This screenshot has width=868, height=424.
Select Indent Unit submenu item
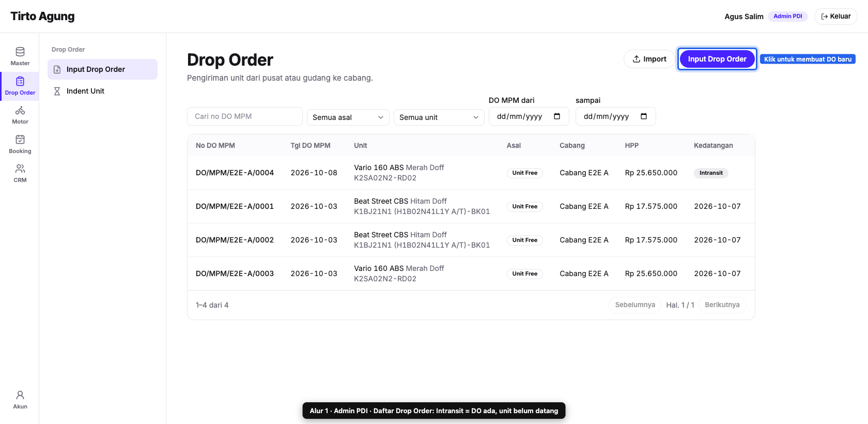tap(102, 91)
